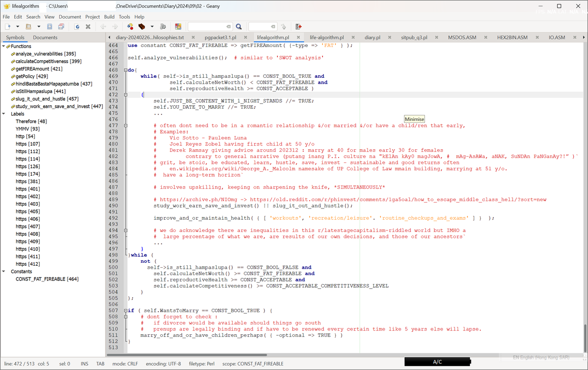The image size is (588, 370).
Task: Focus the go-to-line number field
Action: point(263,26)
